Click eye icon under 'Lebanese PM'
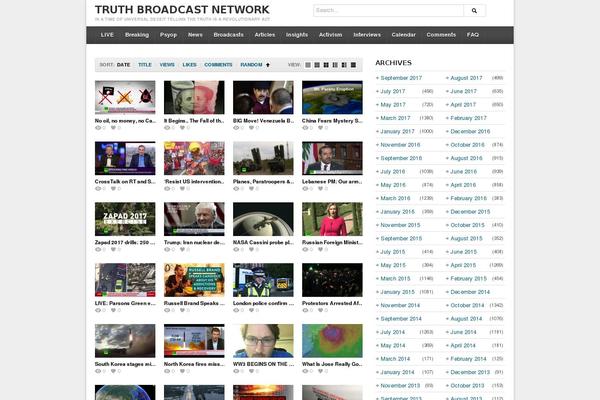Image resolution: width=600 pixels, height=400 pixels. [x=305, y=189]
